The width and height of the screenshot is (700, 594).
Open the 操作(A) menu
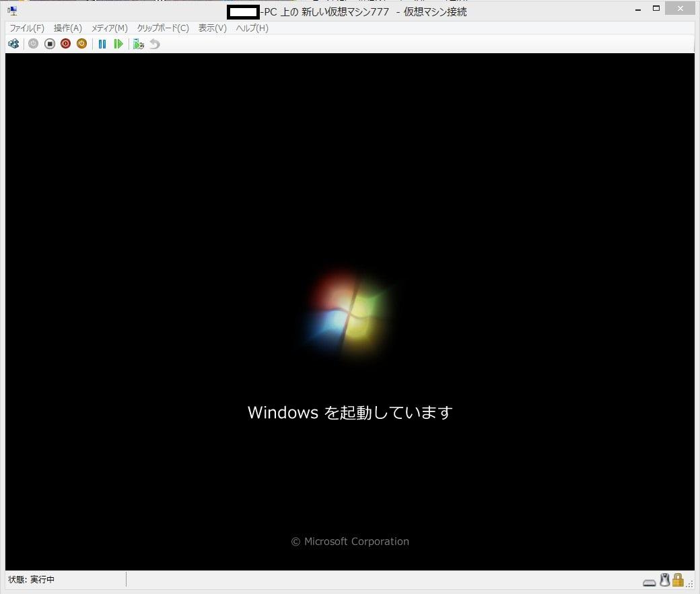pos(68,28)
